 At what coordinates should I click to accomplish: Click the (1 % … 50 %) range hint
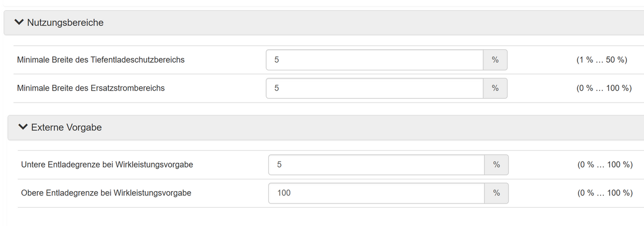pos(601,60)
